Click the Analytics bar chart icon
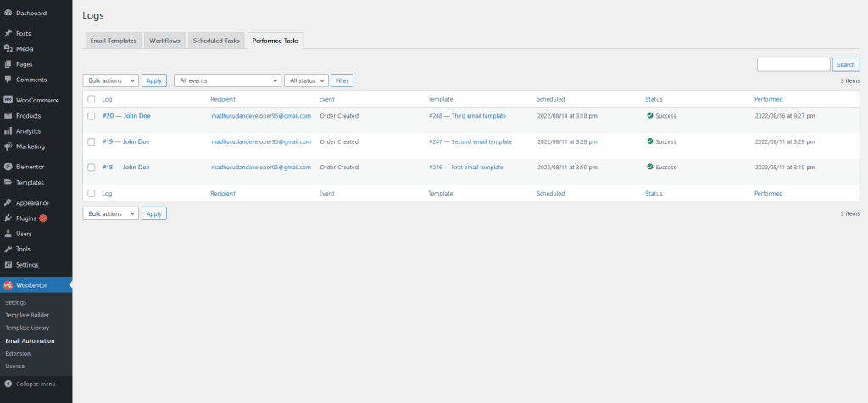868x403 pixels. click(8, 131)
